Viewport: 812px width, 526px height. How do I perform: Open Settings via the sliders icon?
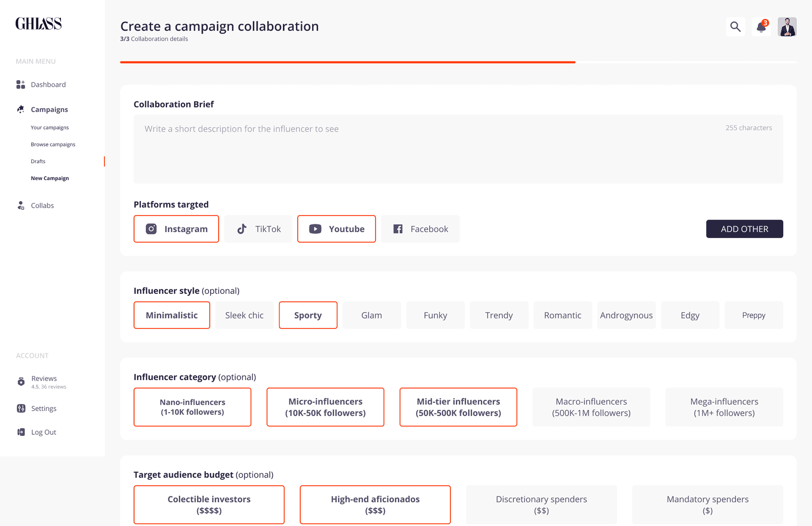click(x=21, y=408)
